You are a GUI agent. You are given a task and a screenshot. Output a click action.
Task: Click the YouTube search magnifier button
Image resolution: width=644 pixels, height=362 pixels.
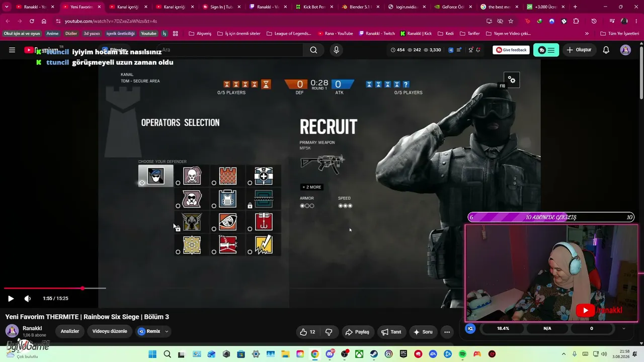[313, 50]
